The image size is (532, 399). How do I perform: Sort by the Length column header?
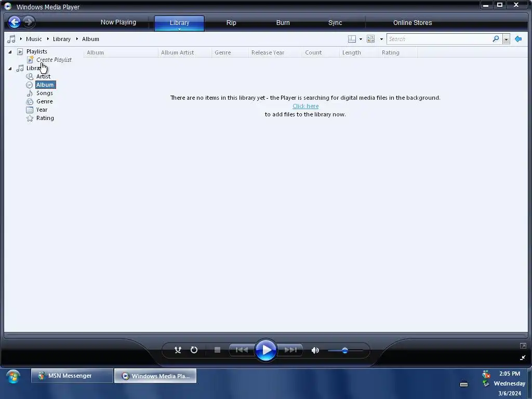click(359, 52)
